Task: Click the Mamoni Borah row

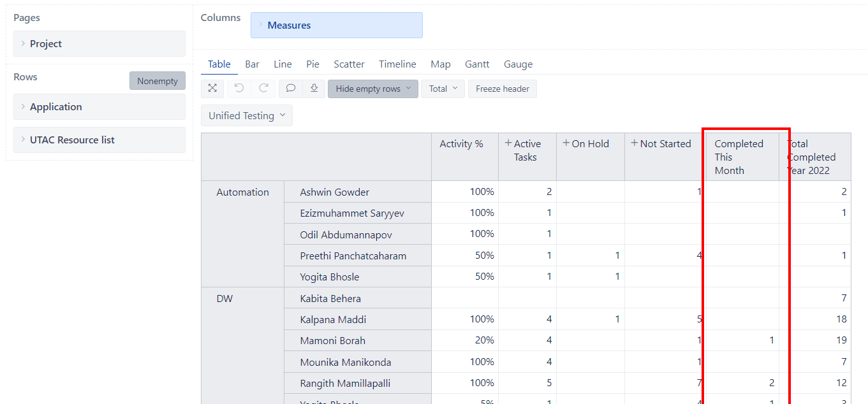Action: click(358, 340)
